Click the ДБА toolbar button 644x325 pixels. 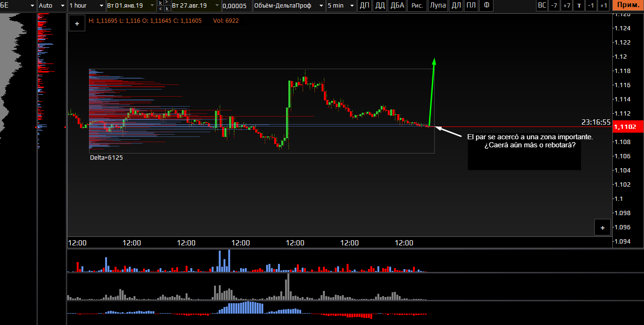397,6
